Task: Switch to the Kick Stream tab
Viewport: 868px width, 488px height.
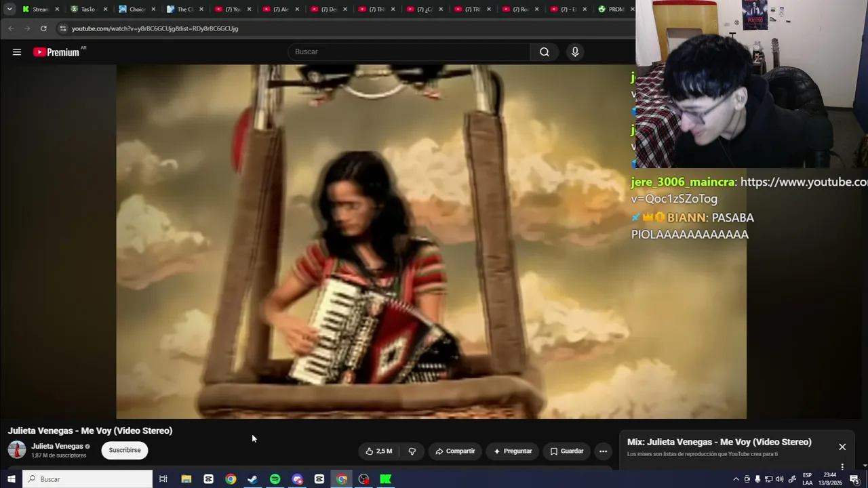Action: 41,9
